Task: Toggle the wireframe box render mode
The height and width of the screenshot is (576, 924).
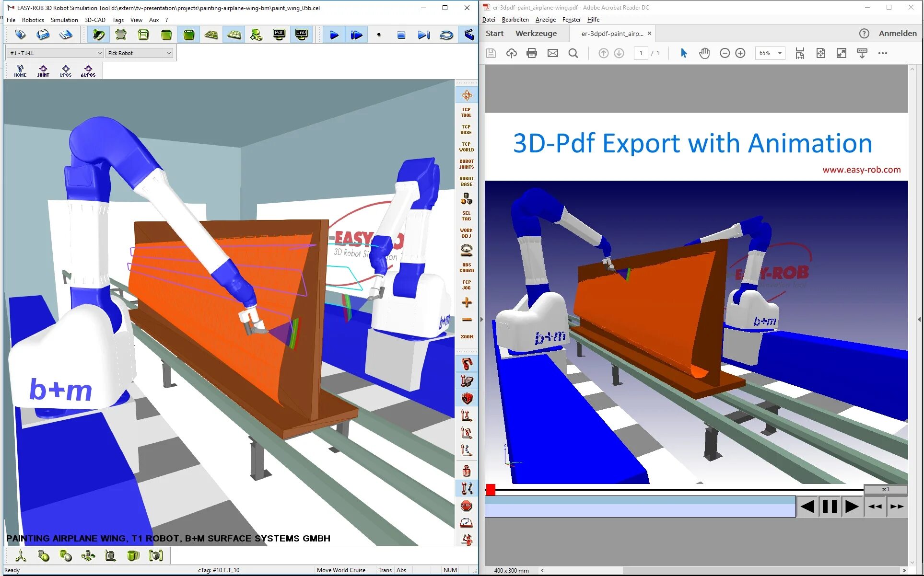Action: point(143,35)
